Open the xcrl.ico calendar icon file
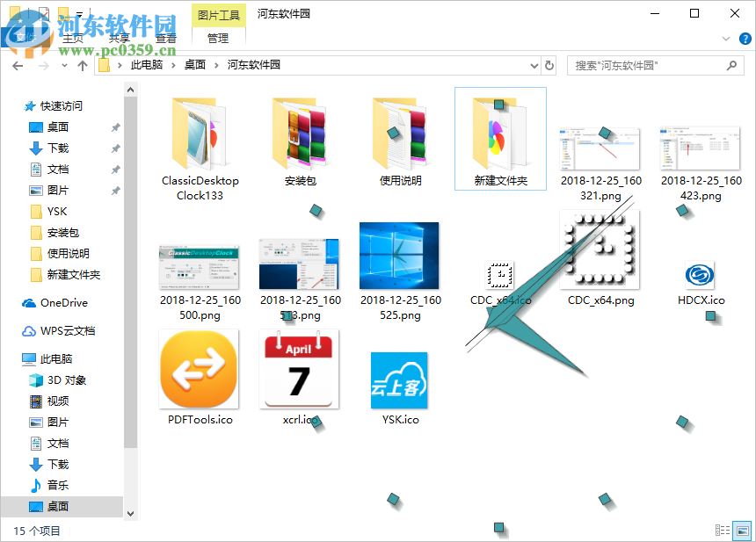This screenshot has width=756, height=542. (x=298, y=369)
